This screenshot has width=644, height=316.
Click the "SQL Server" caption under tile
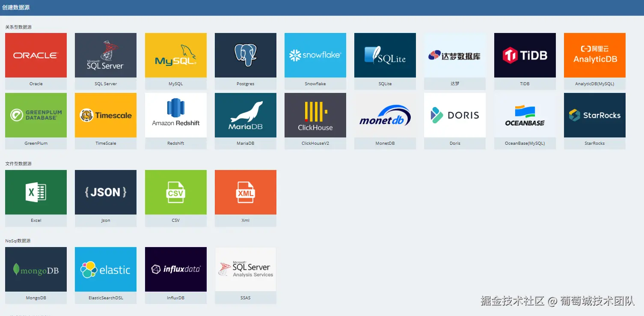106,84
